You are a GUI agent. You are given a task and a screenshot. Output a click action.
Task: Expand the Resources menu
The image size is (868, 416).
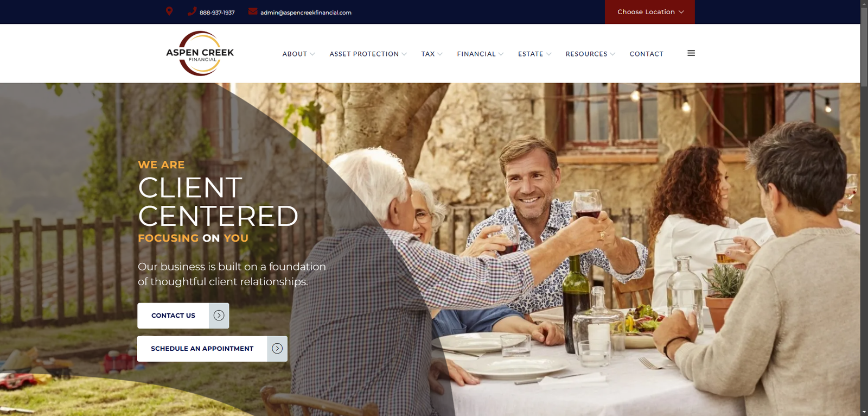(590, 54)
